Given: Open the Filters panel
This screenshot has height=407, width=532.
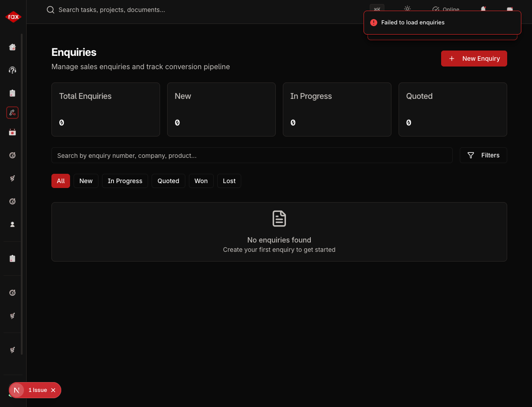Looking at the screenshot, I should pos(483,155).
